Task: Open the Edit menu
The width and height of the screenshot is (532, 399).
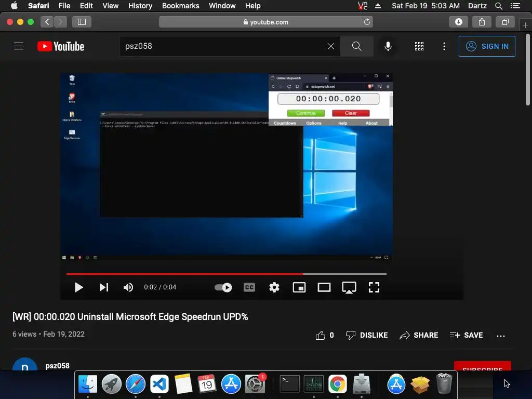Action: (86, 6)
